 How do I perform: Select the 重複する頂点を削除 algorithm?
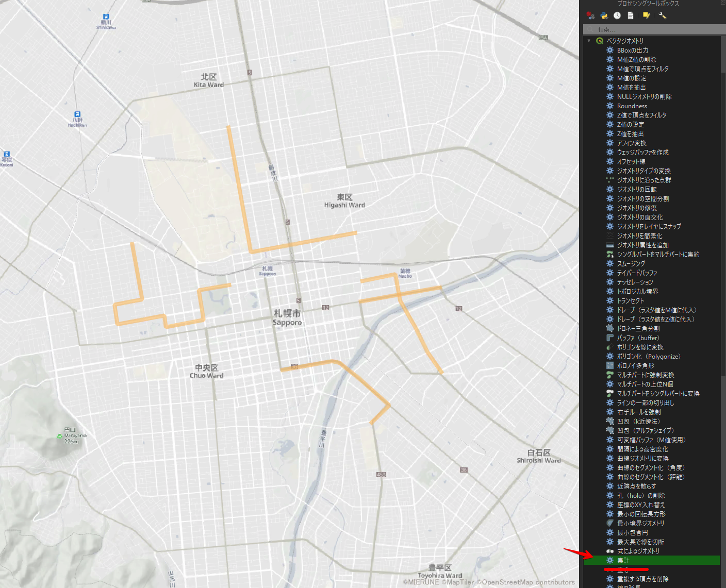pyautogui.click(x=643, y=579)
